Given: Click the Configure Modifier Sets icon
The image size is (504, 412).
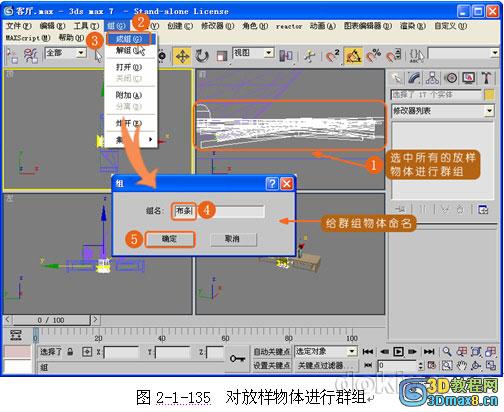Looking at the screenshot, I should click(483, 210).
